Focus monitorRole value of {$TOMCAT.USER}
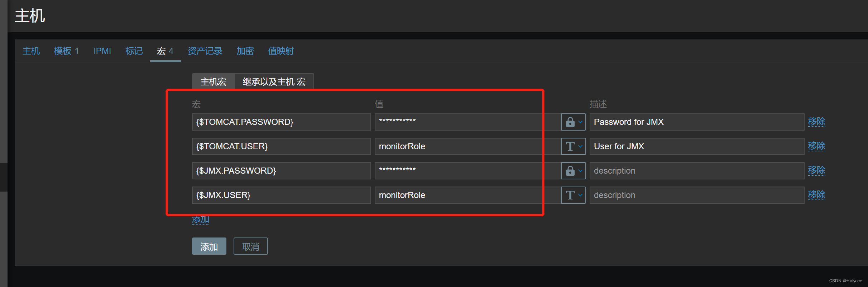Screen dimensions: 868x287 pyautogui.click(x=467, y=146)
